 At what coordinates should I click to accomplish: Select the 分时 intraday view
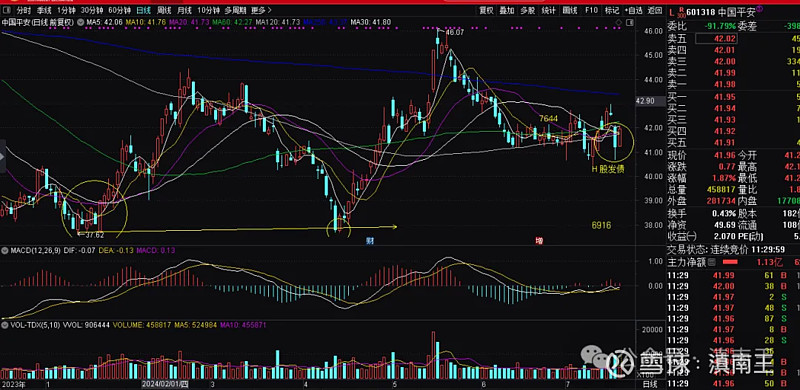(23, 10)
